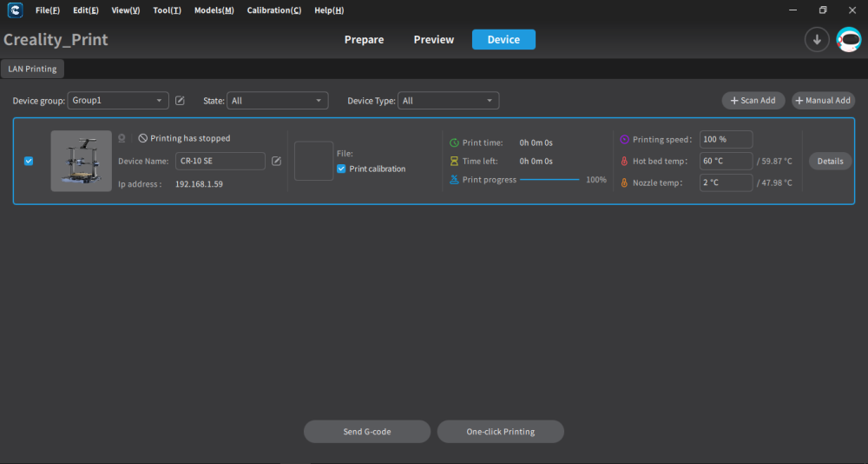This screenshot has height=464, width=868.
Task: Click the red Hot bed temp thermometer icon
Action: [624, 162]
